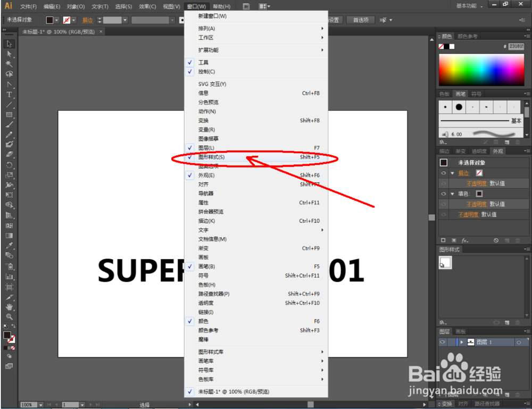Click the fx add effect icon in Appearance panel

pyautogui.click(x=465, y=240)
